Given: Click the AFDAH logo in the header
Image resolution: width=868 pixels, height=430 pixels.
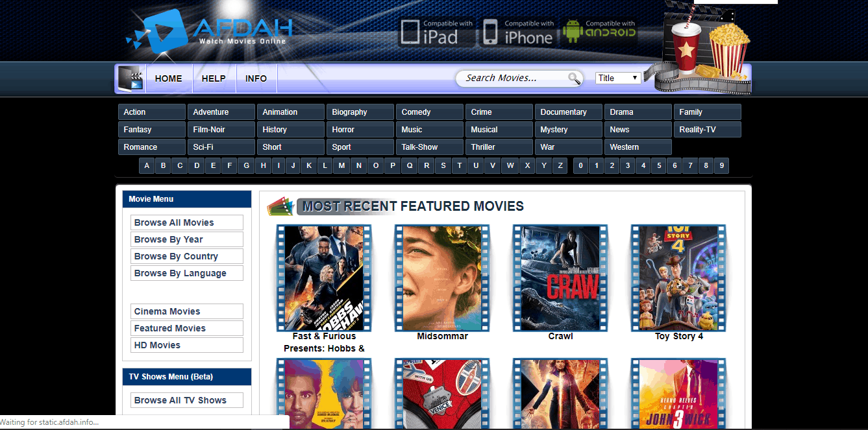Looking at the screenshot, I should coord(209,30).
